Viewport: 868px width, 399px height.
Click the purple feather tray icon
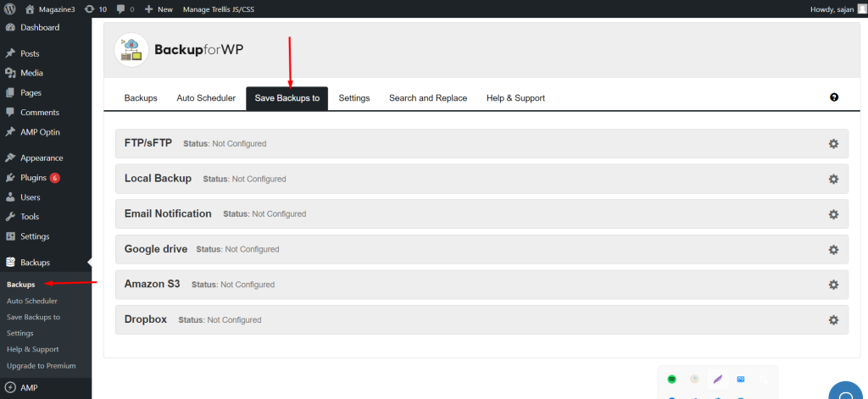(717, 379)
